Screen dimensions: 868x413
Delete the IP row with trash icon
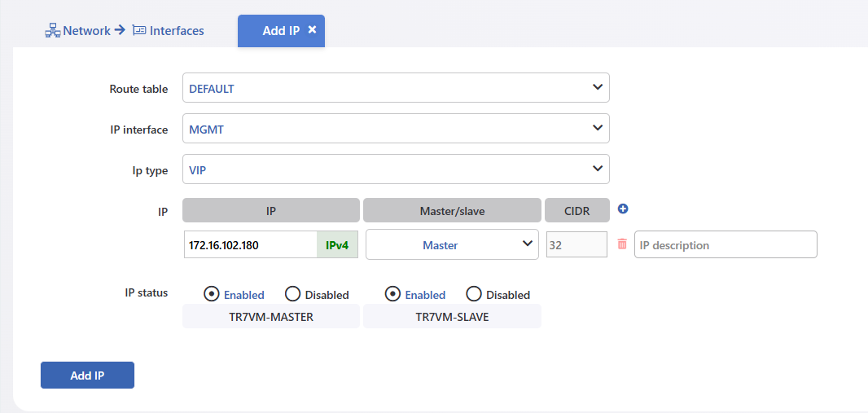622,244
